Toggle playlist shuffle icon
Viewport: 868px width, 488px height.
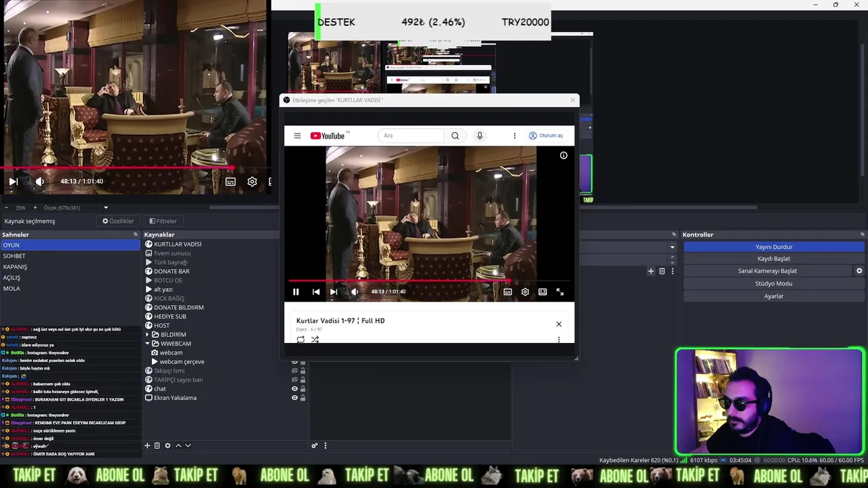coord(315,339)
